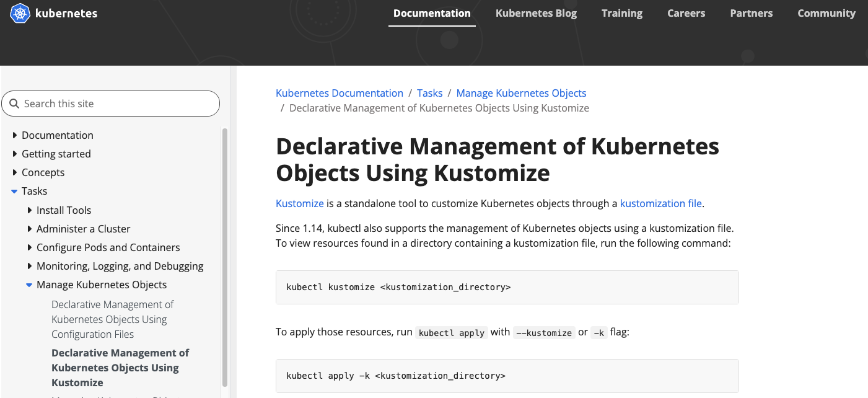Image resolution: width=868 pixels, height=398 pixels.
Task: Open Careers in top navigation
Action: (x=686, y=13)
